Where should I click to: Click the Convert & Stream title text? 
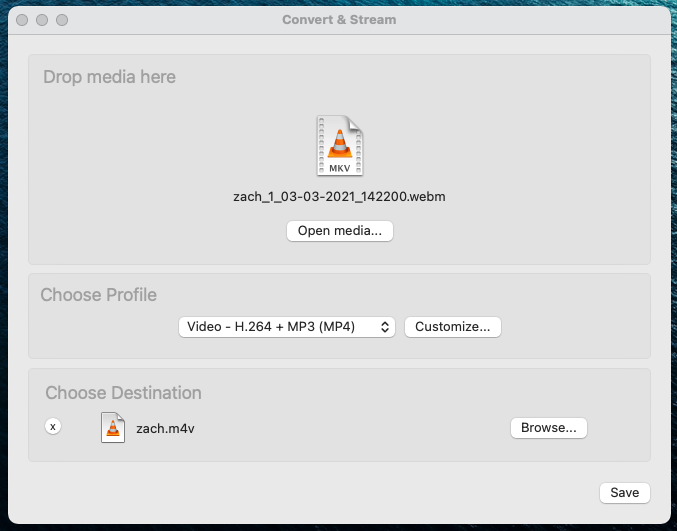[x=339, y=20]
